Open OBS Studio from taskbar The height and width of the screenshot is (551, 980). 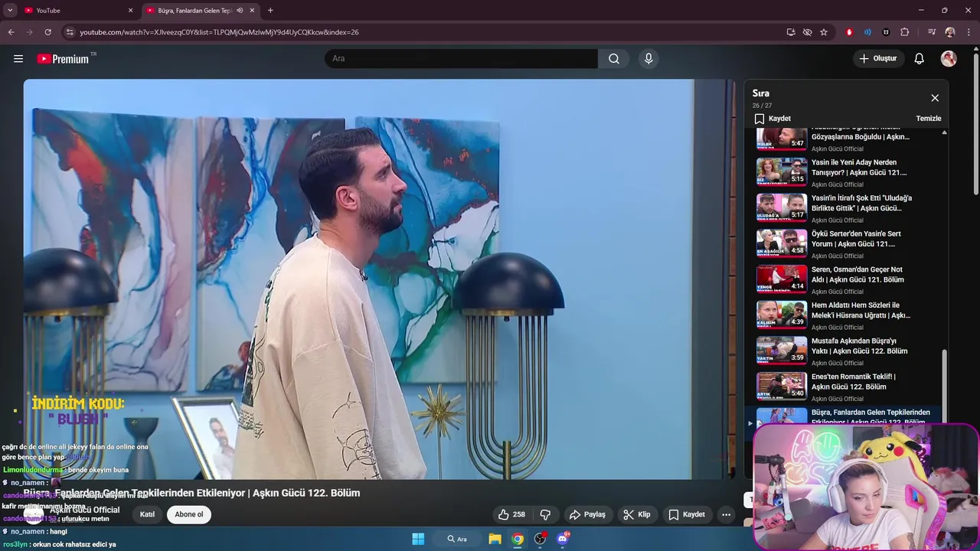[540, 539]
